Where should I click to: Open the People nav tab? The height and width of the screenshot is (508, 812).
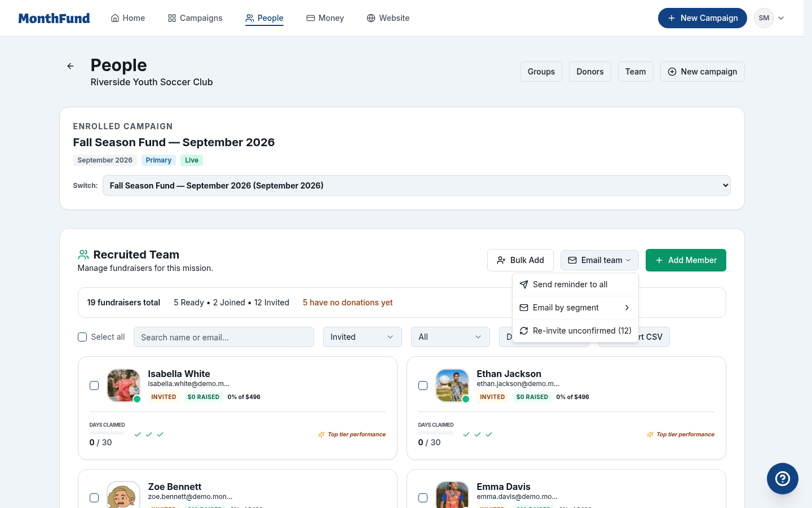coord(264,18)
